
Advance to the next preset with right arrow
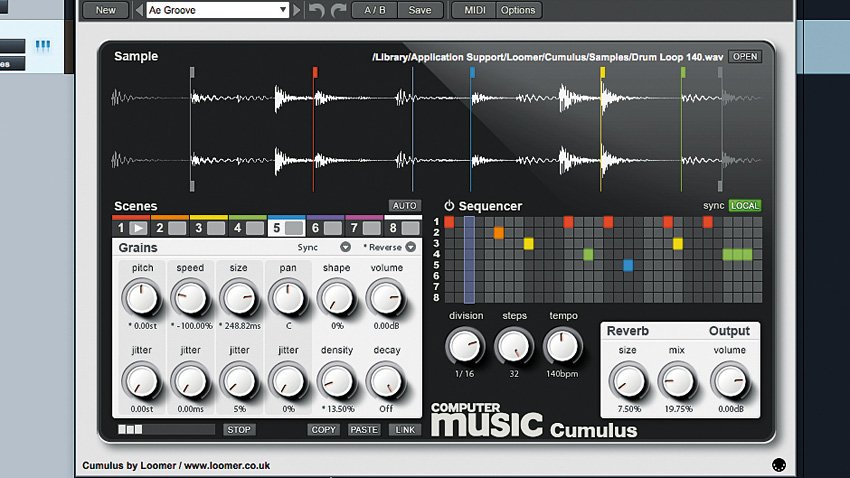297,10
